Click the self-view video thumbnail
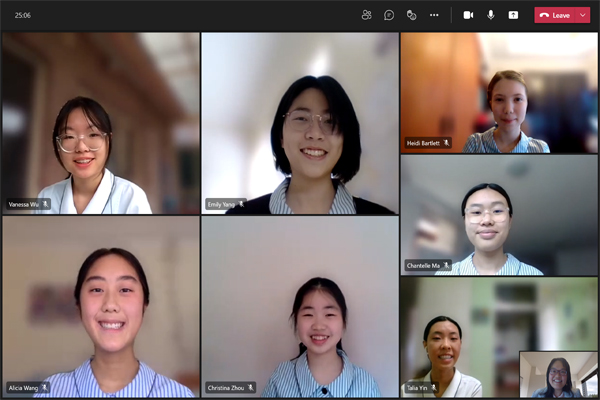Screen dimensions: 600x400 click(558, 375)
